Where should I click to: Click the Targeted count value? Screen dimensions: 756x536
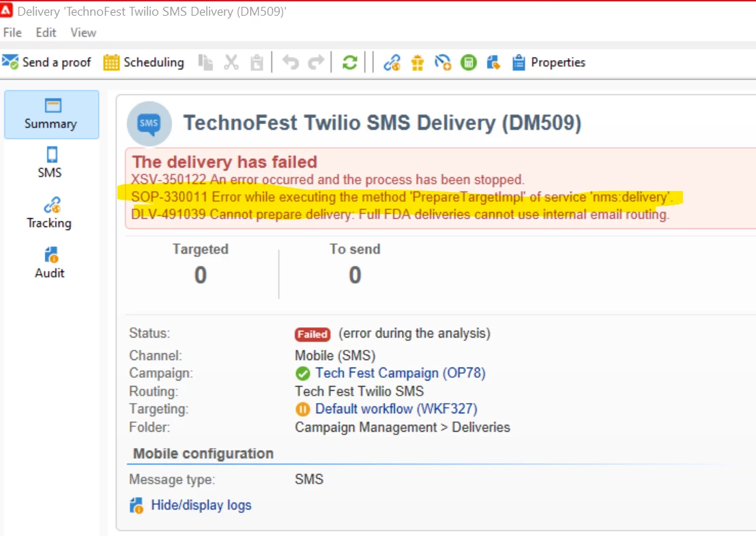pyautogui.click(x=201, y=276)
